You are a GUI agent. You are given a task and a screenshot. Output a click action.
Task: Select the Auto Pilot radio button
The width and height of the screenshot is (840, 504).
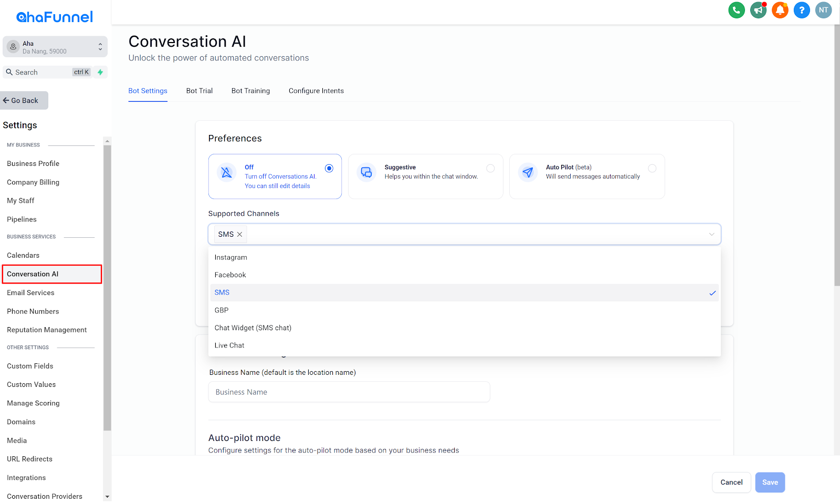point(652,169)
